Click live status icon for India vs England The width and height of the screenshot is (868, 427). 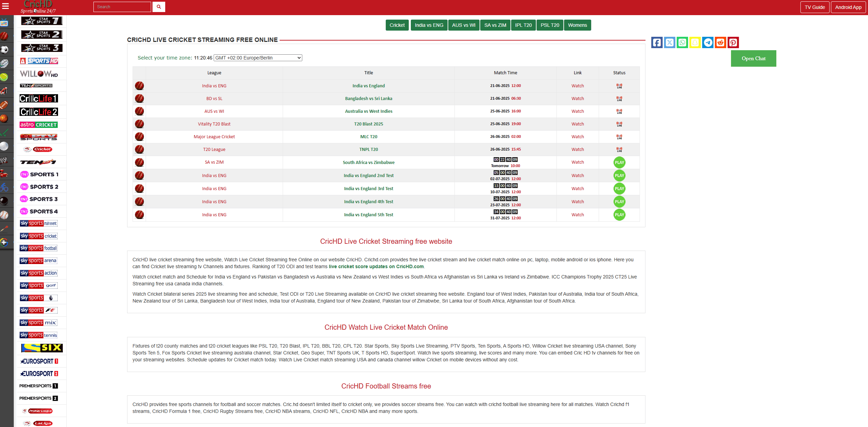click(619, 86)
